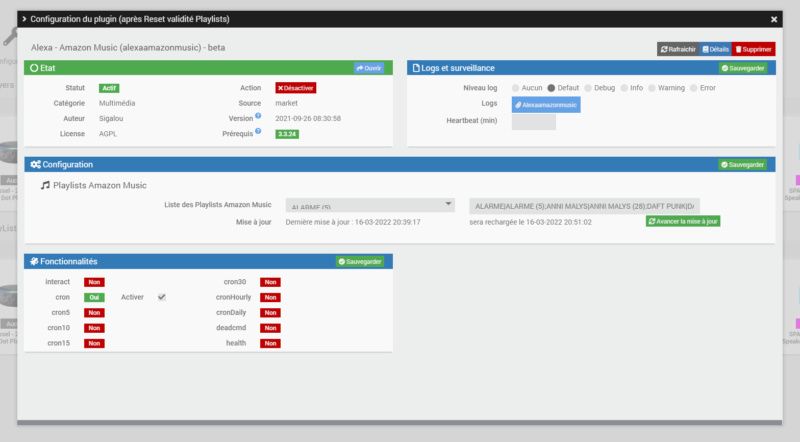Click the plugin name Alexa - Amazon Music
Screen dimensions: 800x442
(128, 47)
